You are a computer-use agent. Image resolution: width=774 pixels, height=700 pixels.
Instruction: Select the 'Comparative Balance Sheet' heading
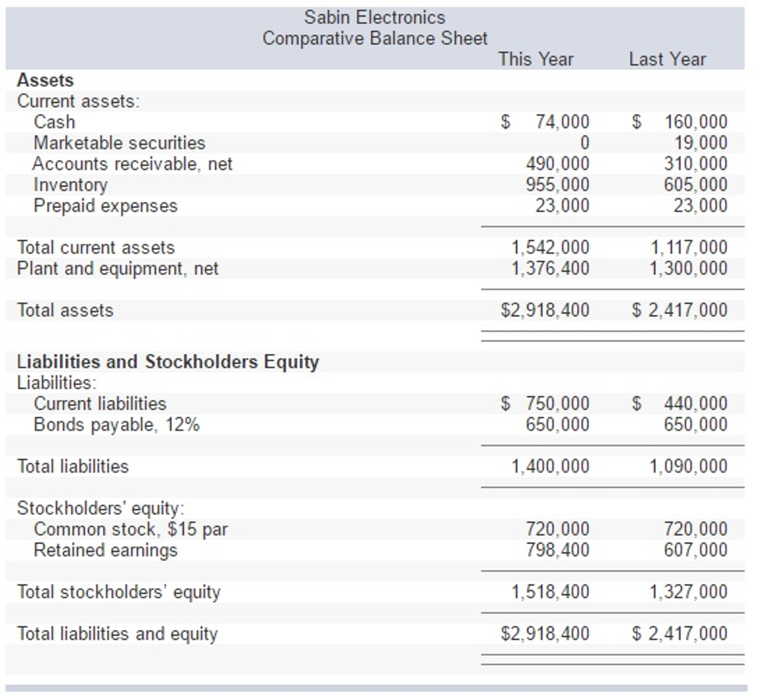tap(375, 39)
